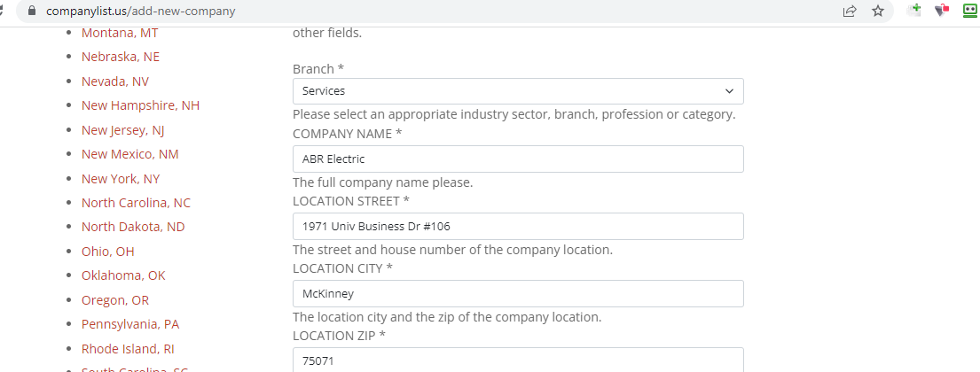980x372 pixels.
Task: Click the companylist.us address bar URL
Action: 141,12
